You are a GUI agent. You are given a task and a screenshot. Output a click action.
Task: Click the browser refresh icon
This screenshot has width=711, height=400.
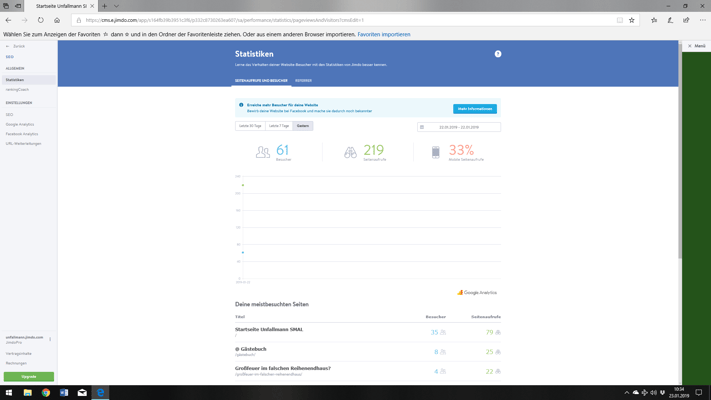[x=41, y=20]
